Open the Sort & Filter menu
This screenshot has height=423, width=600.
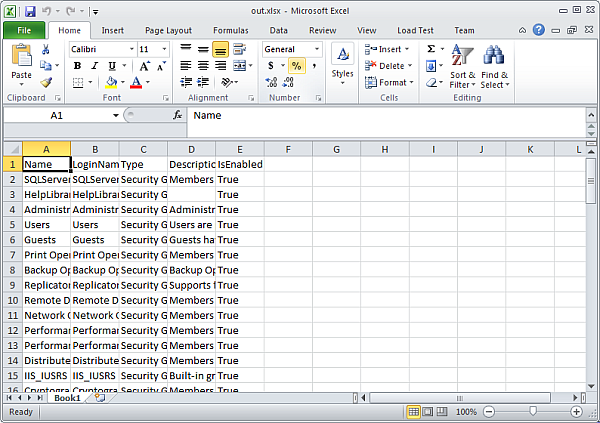click(462, 67)
